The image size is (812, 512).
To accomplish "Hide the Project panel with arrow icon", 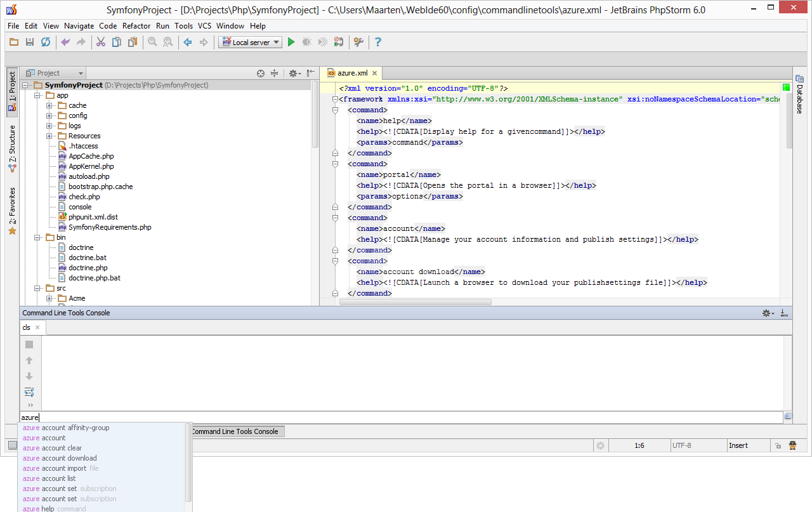I will click(310, 73).
